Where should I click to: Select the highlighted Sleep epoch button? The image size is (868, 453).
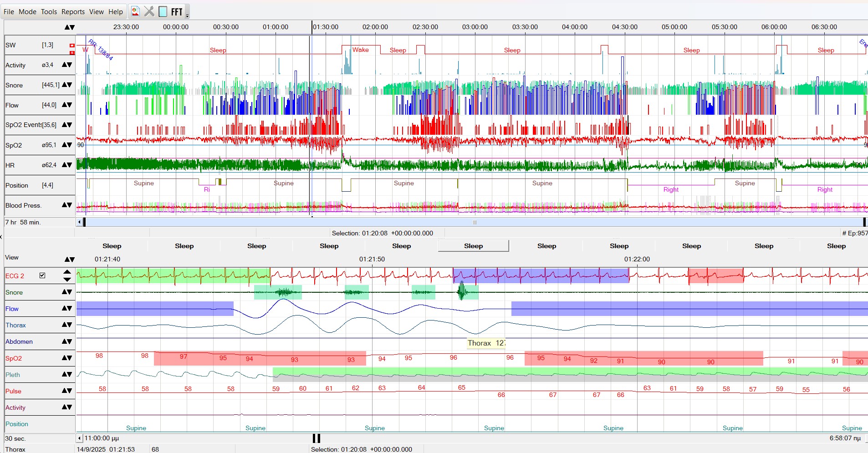coord(473,246)
